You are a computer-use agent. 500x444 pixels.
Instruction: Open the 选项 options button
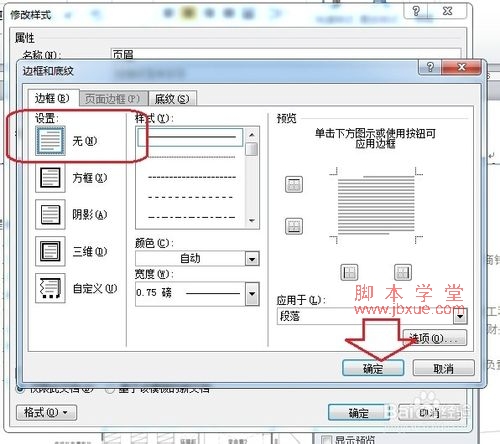pos(435,338)
